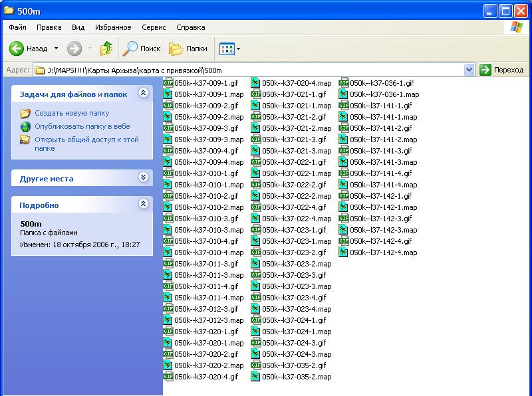
Task: Click the Publish folder to web icon
Action: pos(25,126)
